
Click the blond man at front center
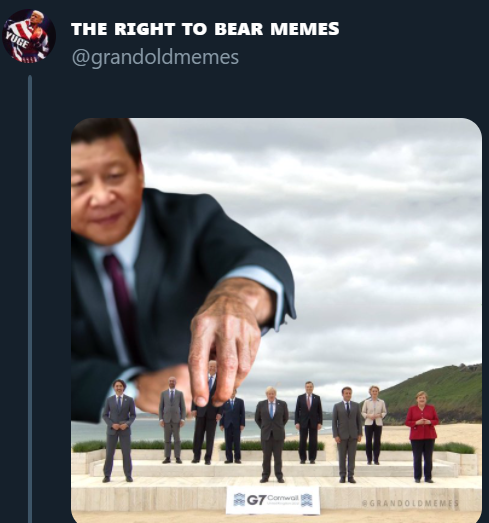point(272,435)
